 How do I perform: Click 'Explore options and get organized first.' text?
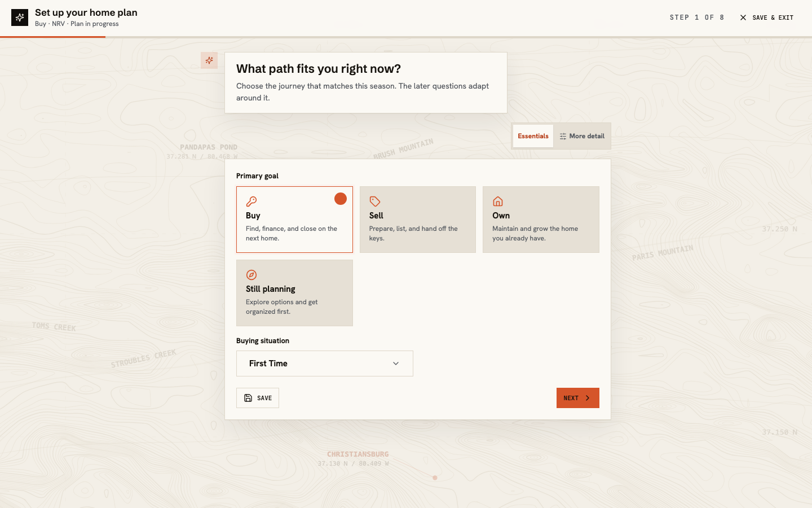(282, 306)
